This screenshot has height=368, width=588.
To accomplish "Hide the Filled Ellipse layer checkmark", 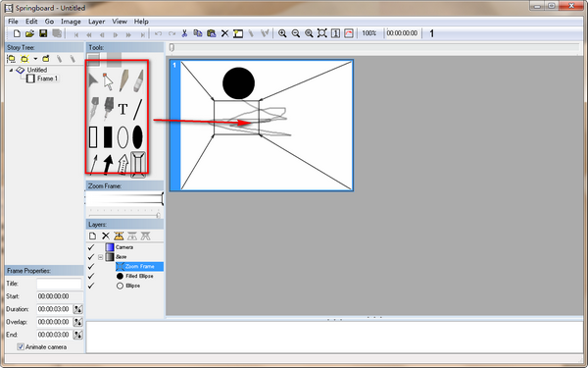I will (91, 276).
